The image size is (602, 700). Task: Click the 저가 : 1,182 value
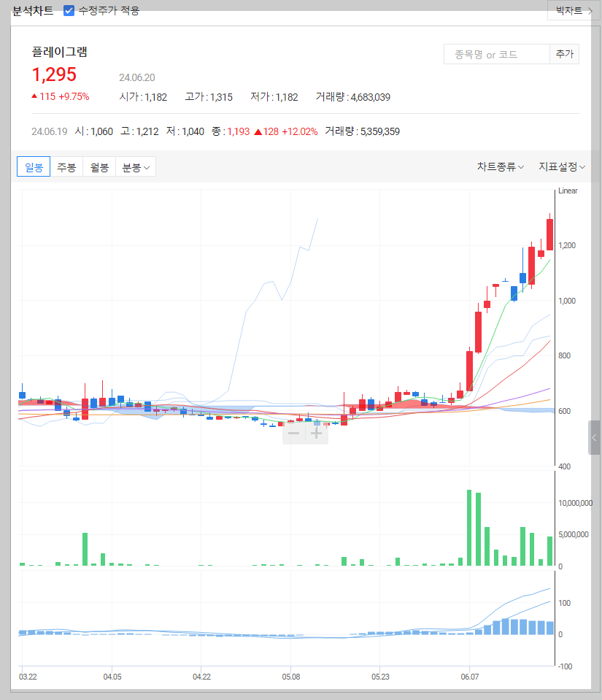274,97
